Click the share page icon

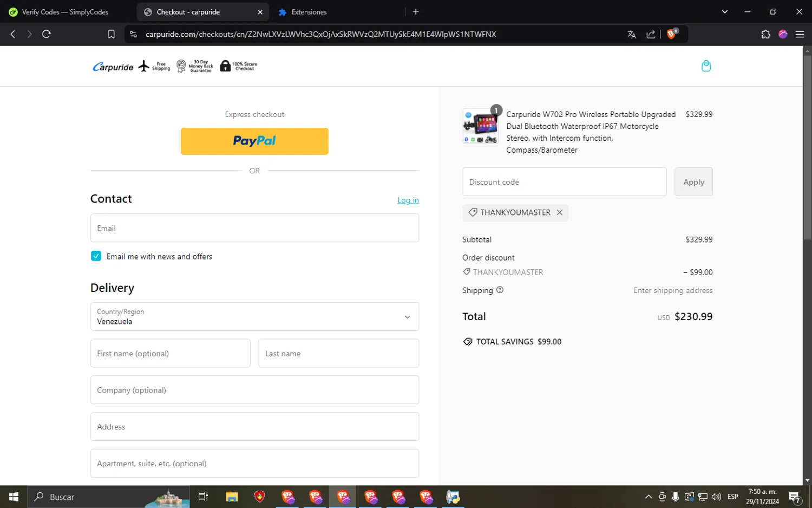point(651,34)
